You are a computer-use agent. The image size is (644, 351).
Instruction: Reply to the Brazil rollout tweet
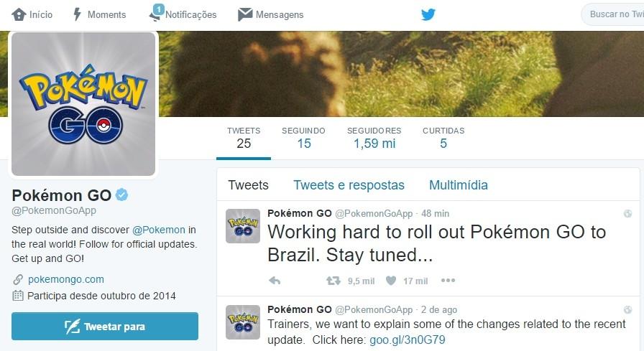(x=275, y=281)
